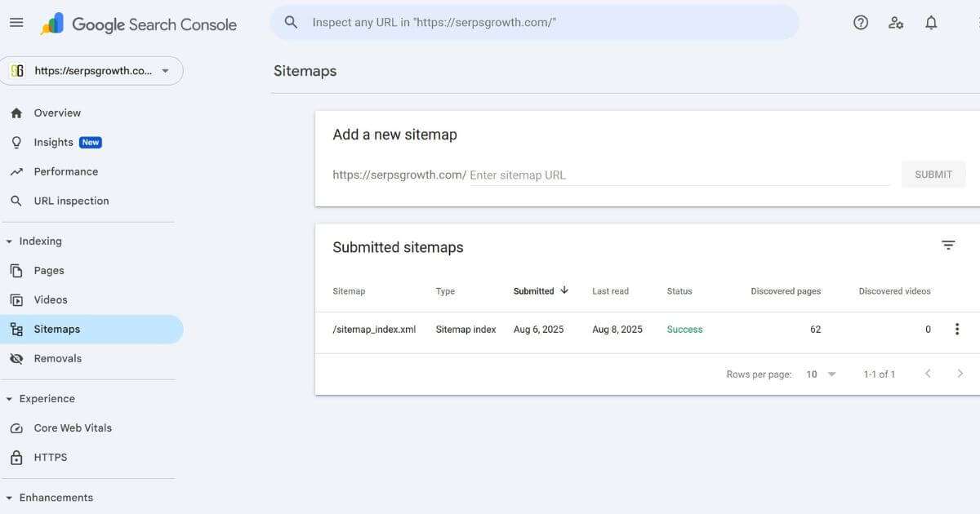
Task: Go to next page with the right chevron
Action: (960, 373)
